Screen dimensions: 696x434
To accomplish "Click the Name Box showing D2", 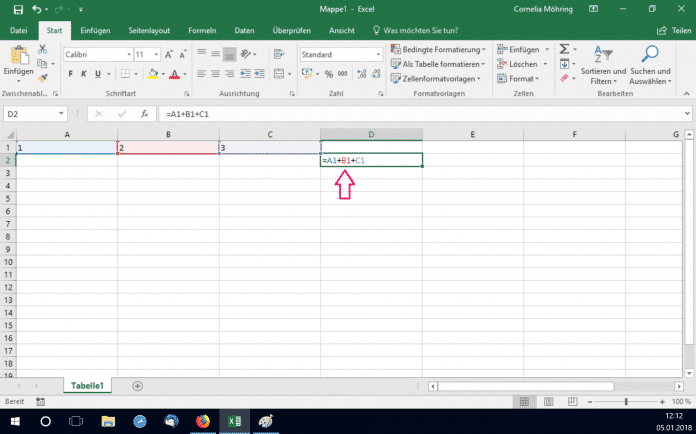I will 32,114.
